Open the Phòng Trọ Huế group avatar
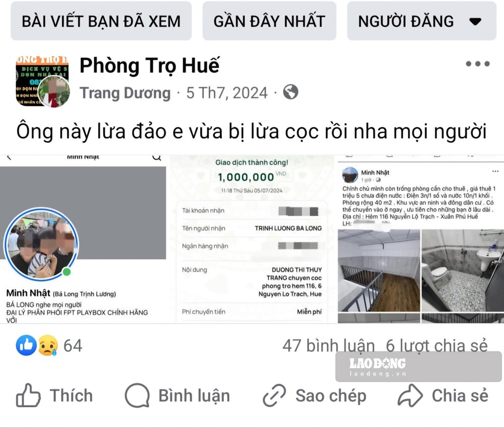Screen dimensions: 504x428 point(42,81)
